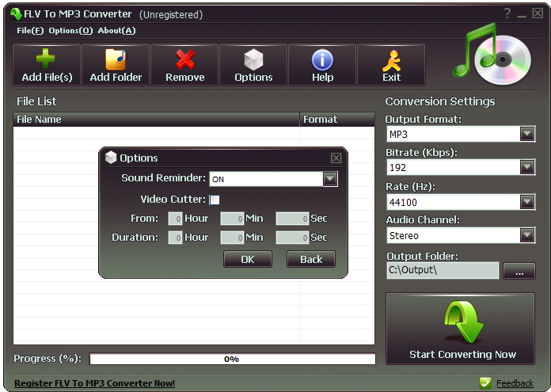Open the Rate (Hz) dropdown
Image resolution: width=551 pixels, height=392 pixels.
click(x=527, y=202)
